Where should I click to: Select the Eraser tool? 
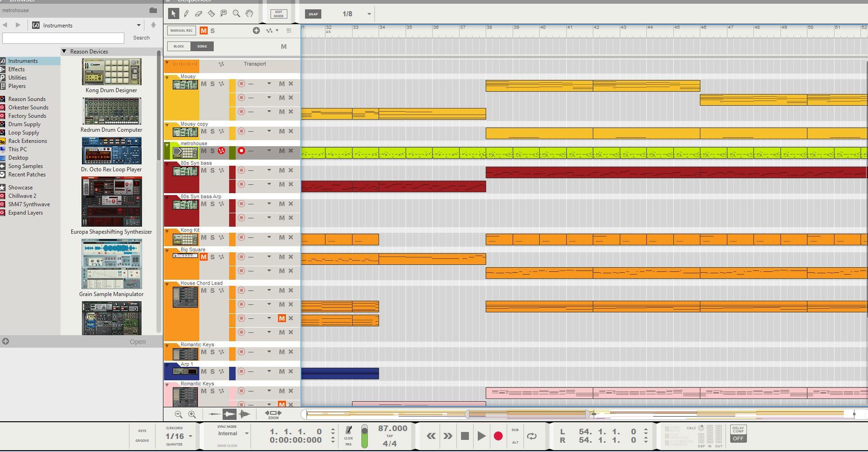point(199,14)
